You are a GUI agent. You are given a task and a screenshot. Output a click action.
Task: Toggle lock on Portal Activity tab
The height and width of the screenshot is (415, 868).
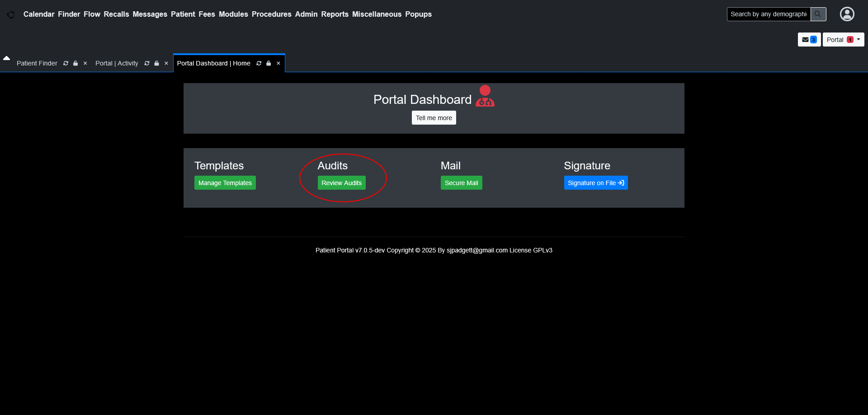[156, 63]
